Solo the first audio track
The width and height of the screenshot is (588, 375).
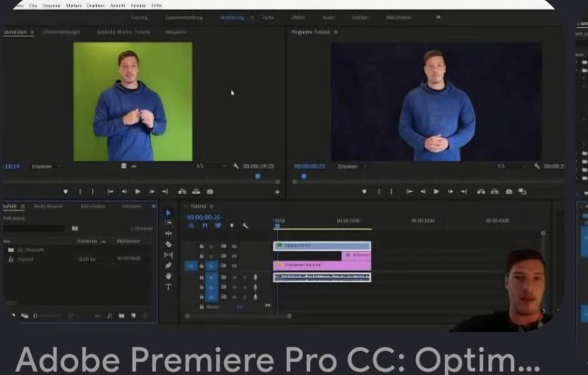245,277
